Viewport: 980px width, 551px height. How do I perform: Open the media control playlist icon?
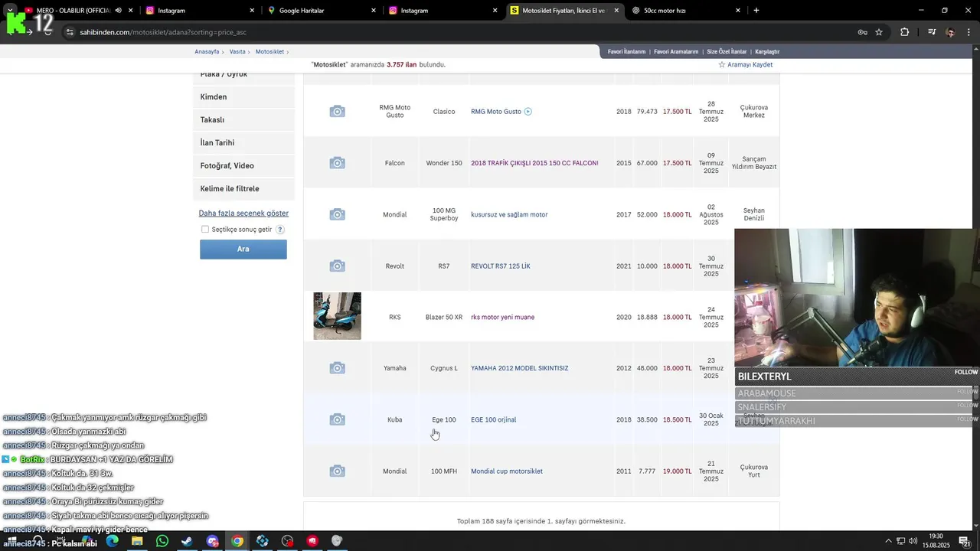click(x=932, y=32)
